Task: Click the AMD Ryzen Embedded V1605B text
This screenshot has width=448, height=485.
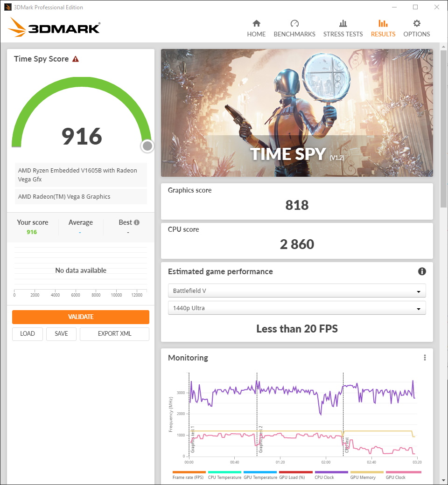Action: pos(77,175)
